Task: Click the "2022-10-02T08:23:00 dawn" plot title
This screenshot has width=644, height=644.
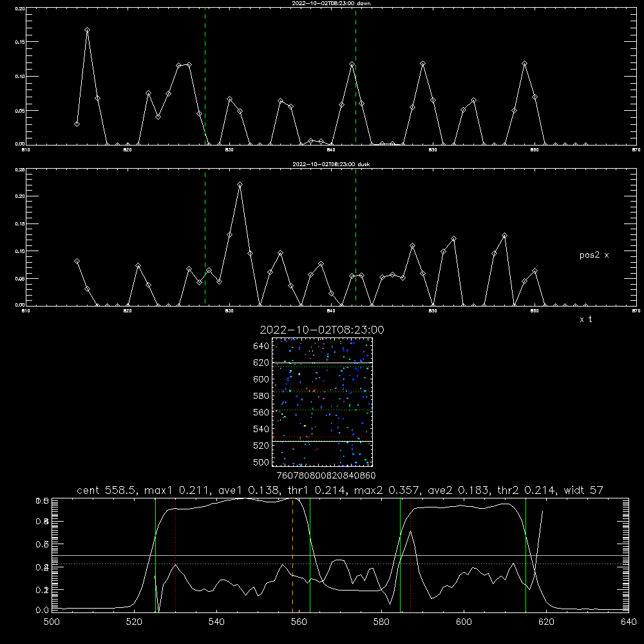Action: pyautogui.click(x=331, y=3)
